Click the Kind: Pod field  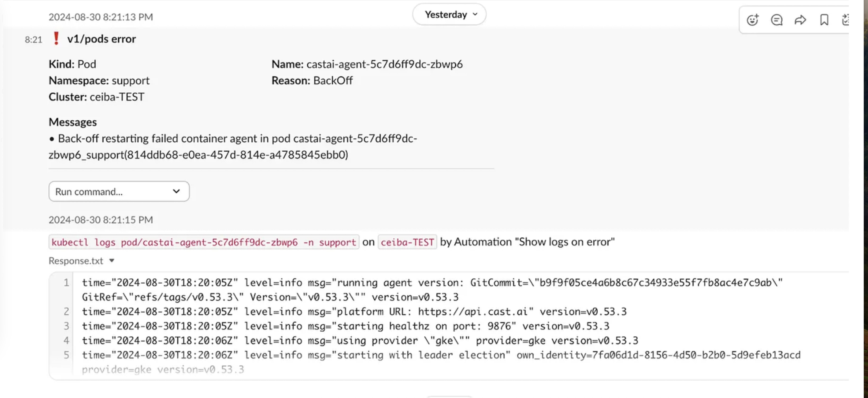[73, 64]
